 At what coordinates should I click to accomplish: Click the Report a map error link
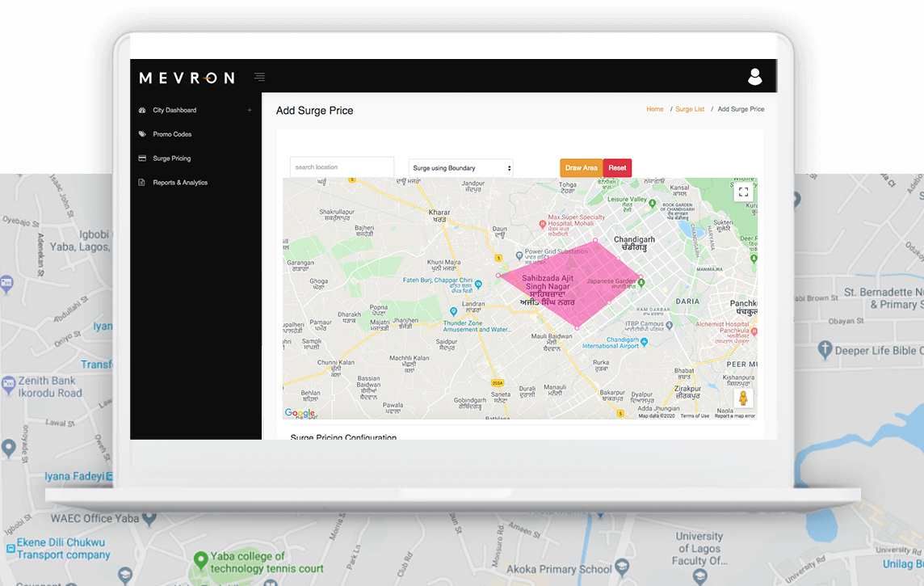click(735, 416)
